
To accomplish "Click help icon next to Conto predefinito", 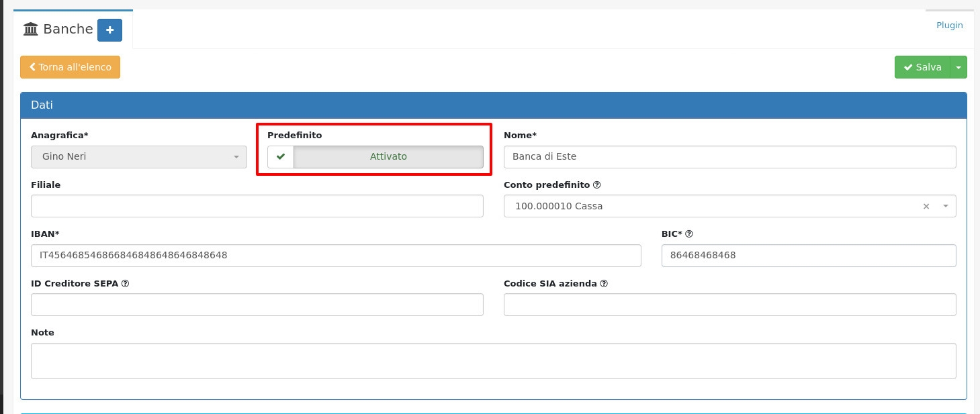I will click(x=597, y=185).
